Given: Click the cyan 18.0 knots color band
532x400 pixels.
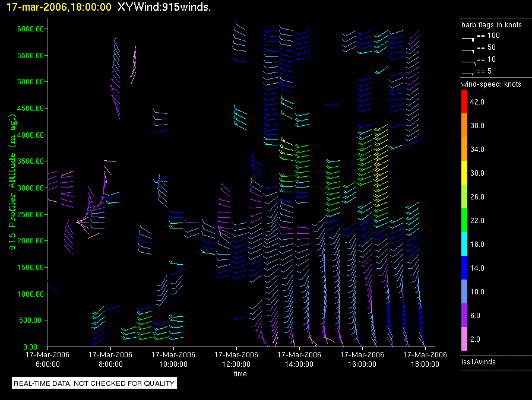Looking at the screenshot, I should (x=464, y=244).
